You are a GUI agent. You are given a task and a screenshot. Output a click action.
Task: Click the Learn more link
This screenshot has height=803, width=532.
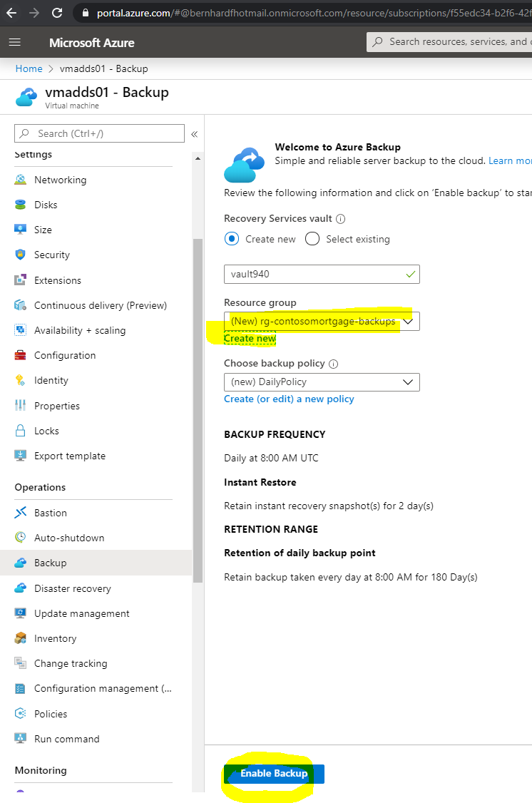click(x=510, y=160)
